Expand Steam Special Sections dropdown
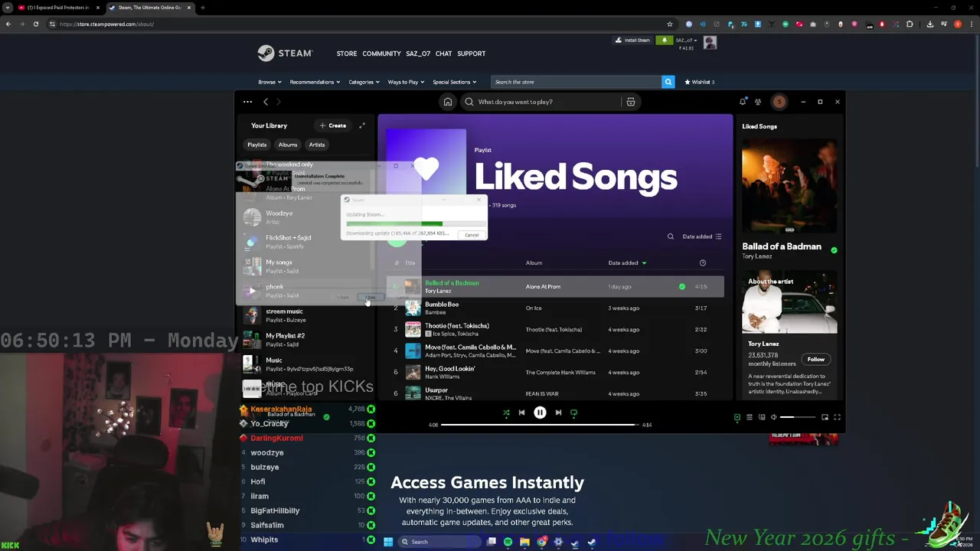 [x=454, y=82]
